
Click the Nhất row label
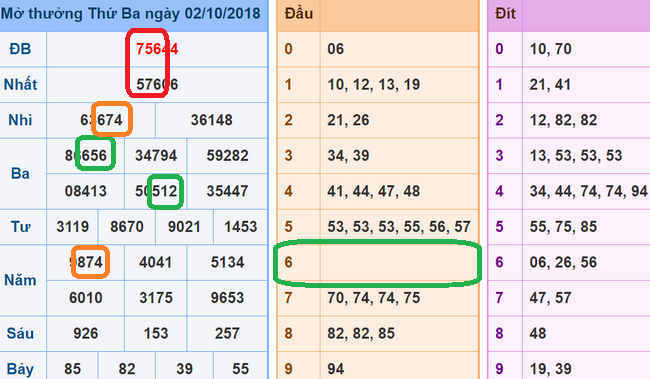pos(20,85)
